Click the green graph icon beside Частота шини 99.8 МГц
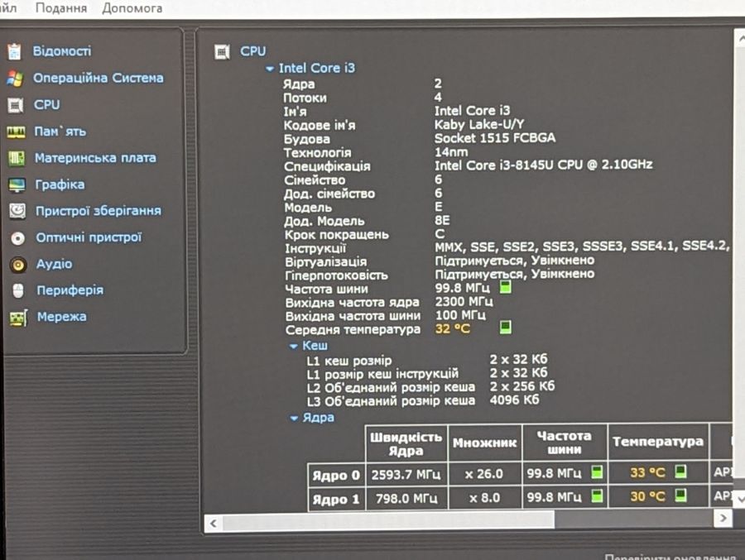 (x=506, y=287)
